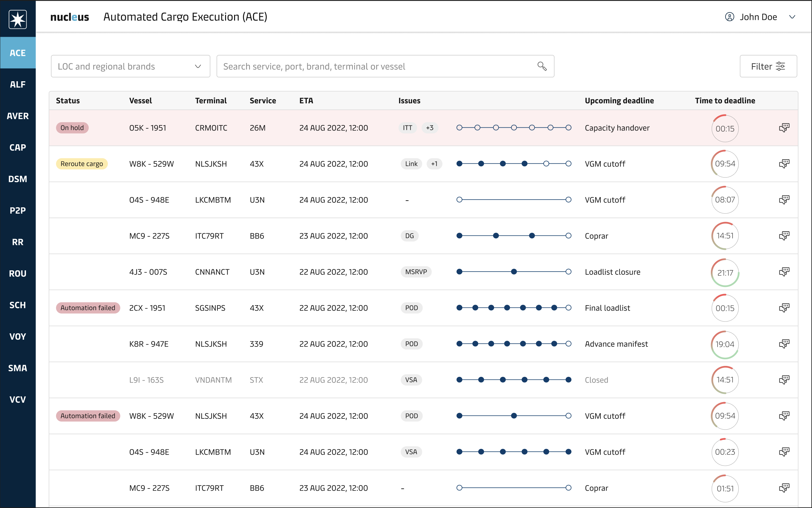
Task: Open comments for vessel 05K - 1951
Action: click(784, 128)
